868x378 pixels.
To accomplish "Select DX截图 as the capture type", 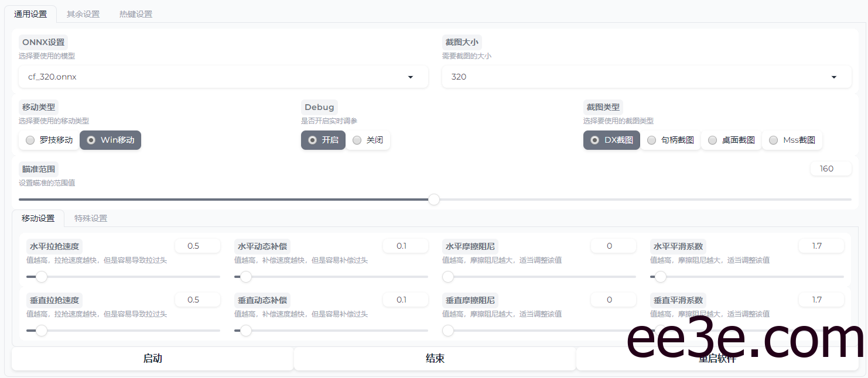I will (611, 140).
